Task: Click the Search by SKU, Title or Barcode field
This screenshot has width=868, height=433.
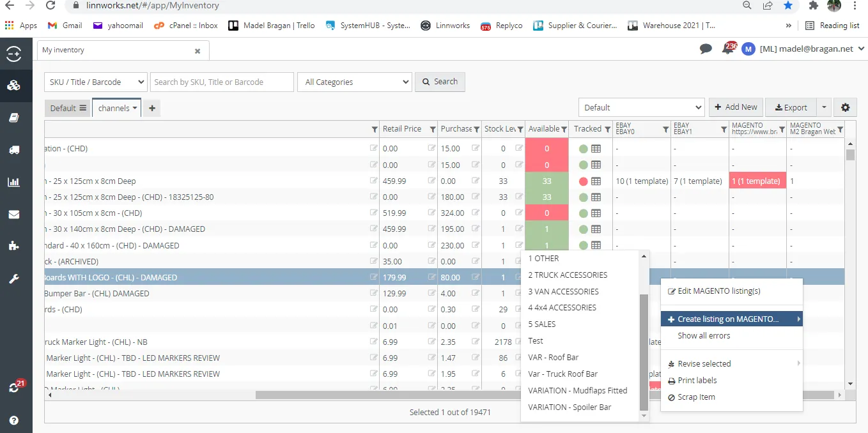Action: [222, 82]
